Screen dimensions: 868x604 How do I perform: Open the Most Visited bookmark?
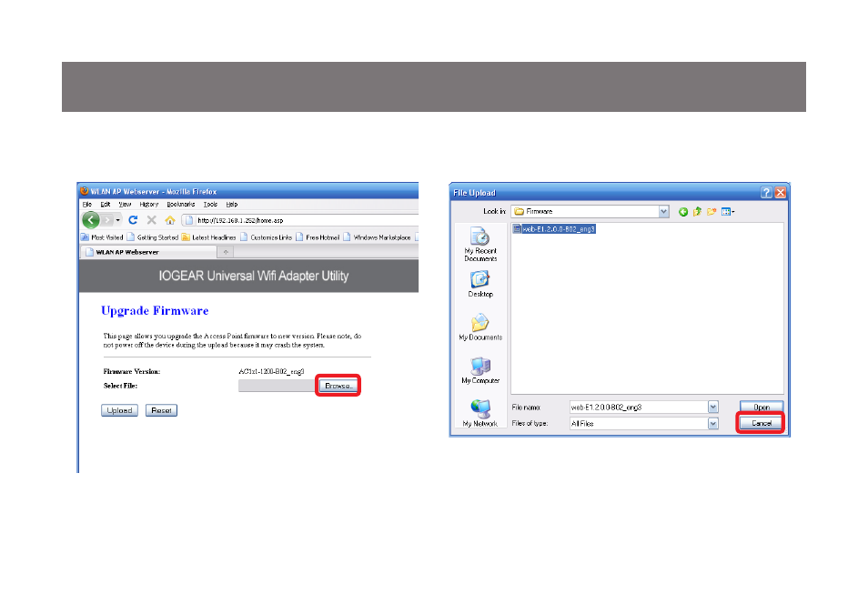[x=103, y=237]
